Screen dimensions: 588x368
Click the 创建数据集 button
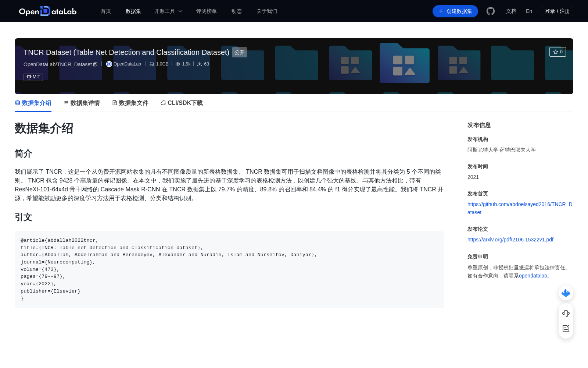point(455,11)
